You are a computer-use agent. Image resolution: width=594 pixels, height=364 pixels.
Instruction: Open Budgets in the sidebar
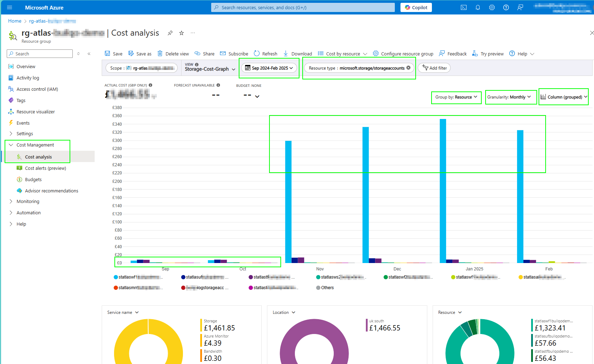(33, 179)
